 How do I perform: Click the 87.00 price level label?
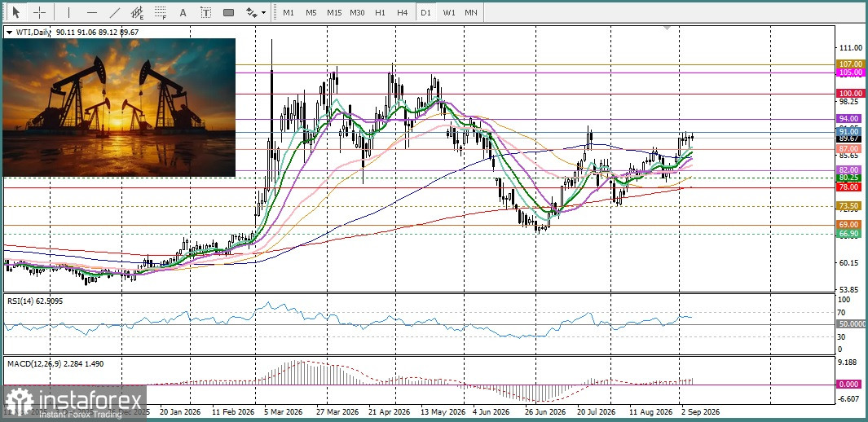[x=850, y=149]
